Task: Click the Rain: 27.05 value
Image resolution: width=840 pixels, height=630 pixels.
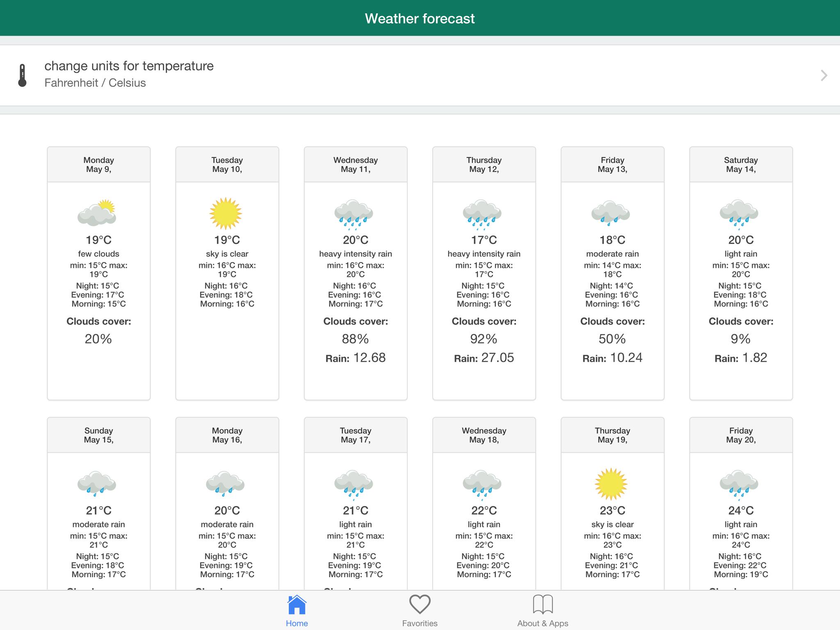Action: point(484,358)
